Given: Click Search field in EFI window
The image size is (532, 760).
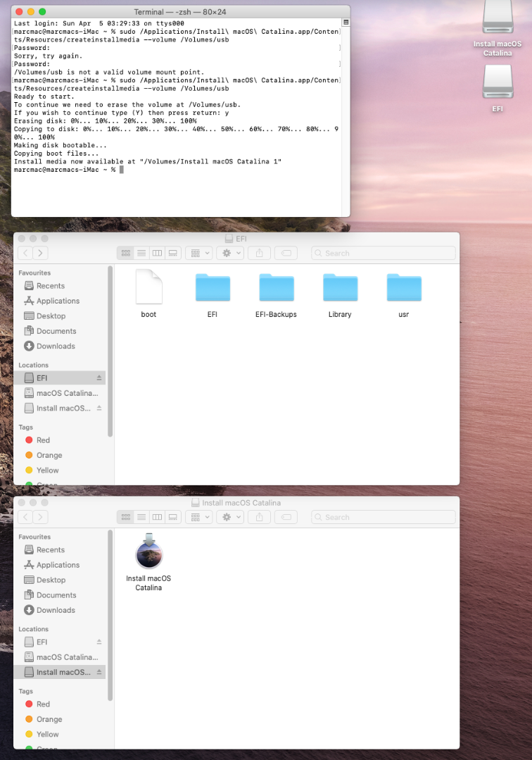Looking at the screenshot, I should (x=384, y=253).
